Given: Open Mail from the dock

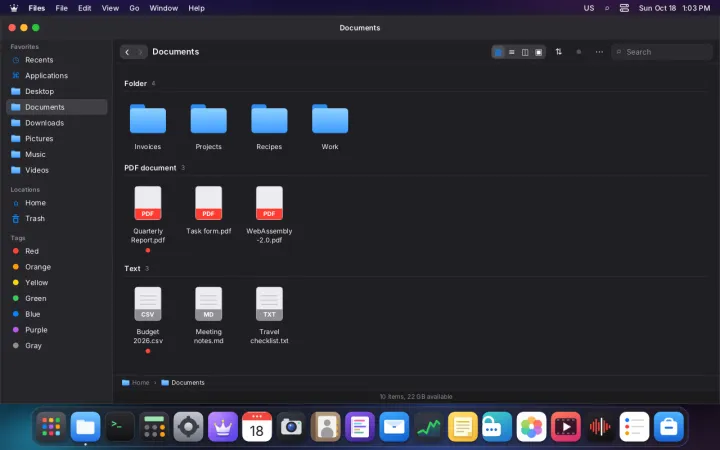Looking at the screenshot, I should coord(394,427).
